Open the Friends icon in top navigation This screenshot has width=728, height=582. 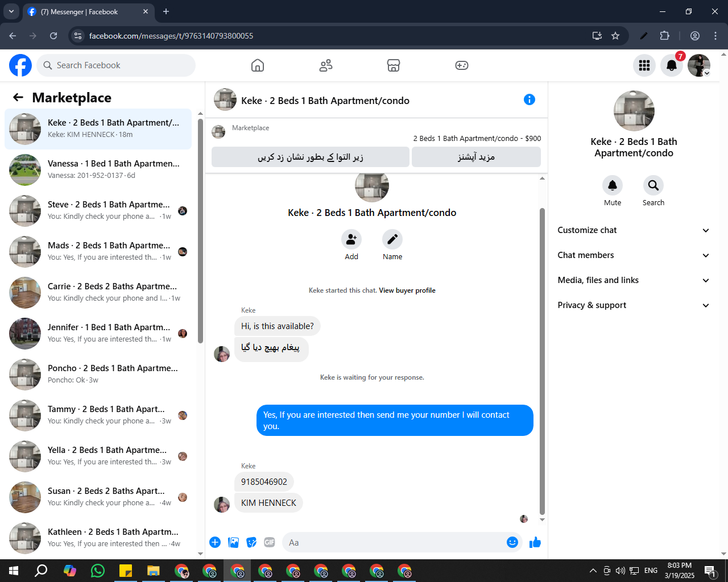pos(326,65)
